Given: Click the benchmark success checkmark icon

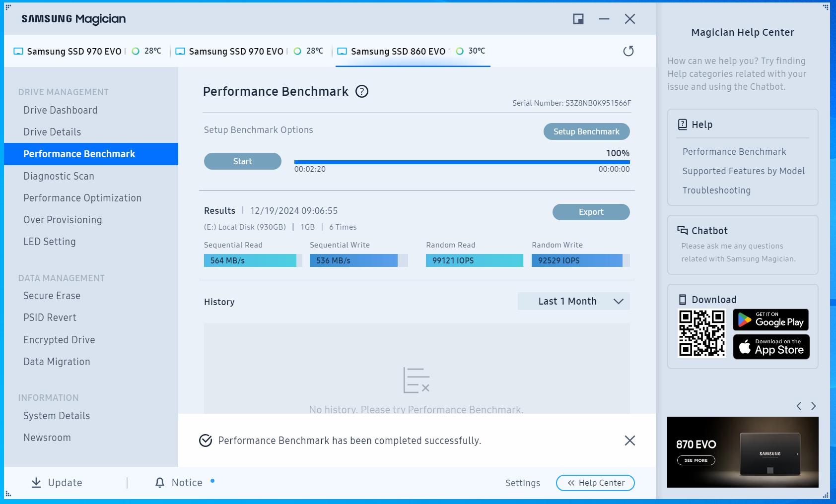Looking at the screenshot, I should coord(206,441).
